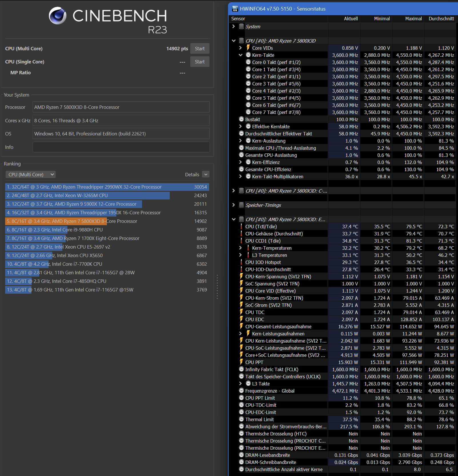Expand the Speicher-Timings group
This screenshot has width=458, height=476.
pyautogui.click(x=234, y=205)
